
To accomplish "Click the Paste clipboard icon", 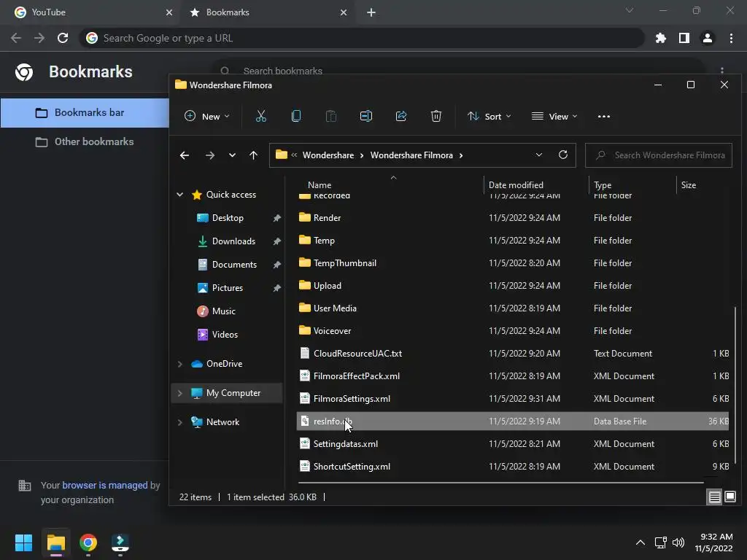I will click(330, 116).
